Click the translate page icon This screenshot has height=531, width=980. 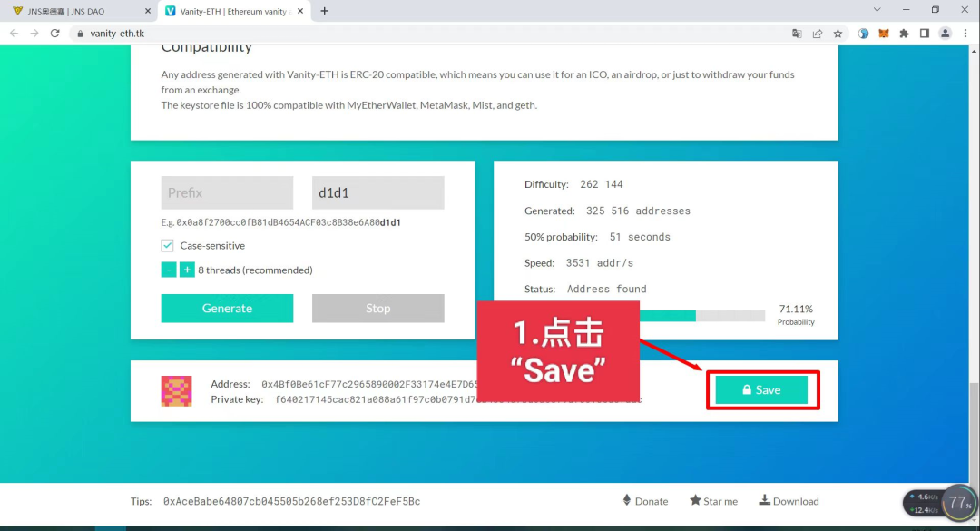click(797, 34)
